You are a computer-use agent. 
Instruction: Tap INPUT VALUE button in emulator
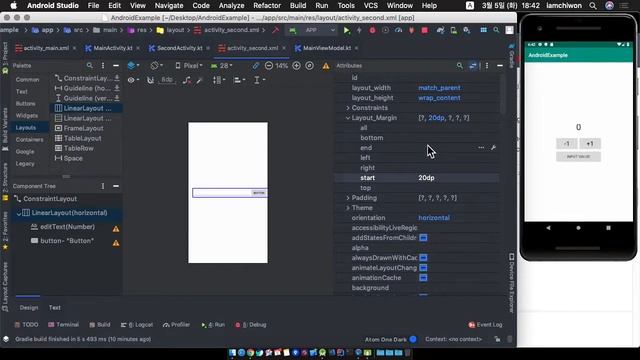578,157
